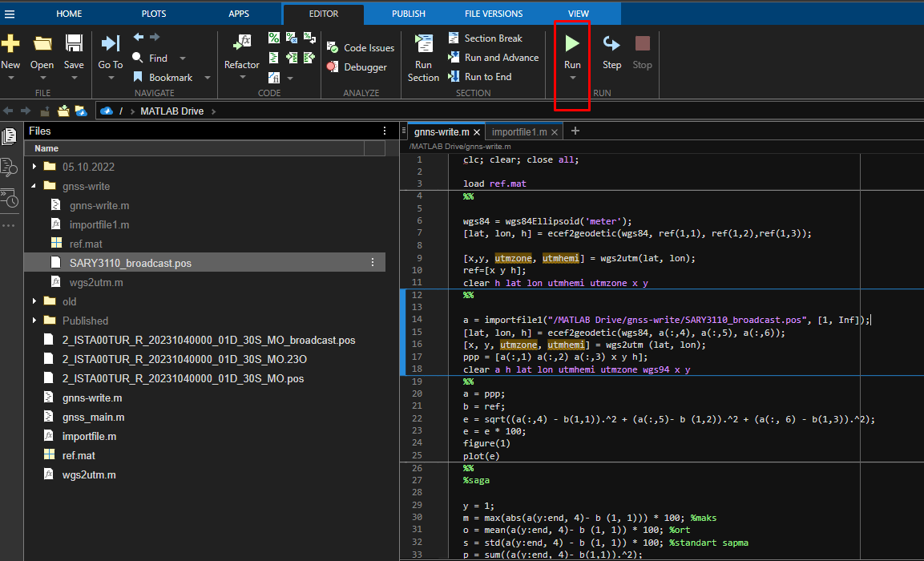Expand the New dropdown arrow
The height and width of the screenshot is (561, 924).
(10, 79)
